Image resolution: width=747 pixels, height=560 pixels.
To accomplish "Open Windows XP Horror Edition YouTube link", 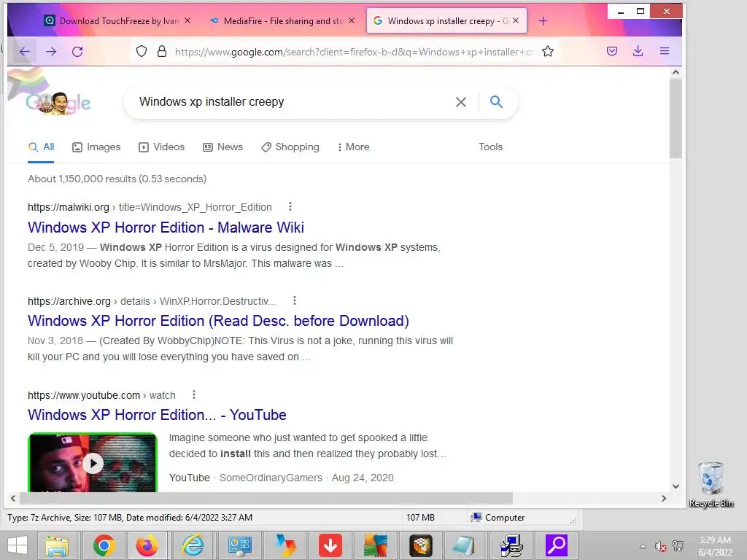I will pyautogui.click(x=158, y=415).
